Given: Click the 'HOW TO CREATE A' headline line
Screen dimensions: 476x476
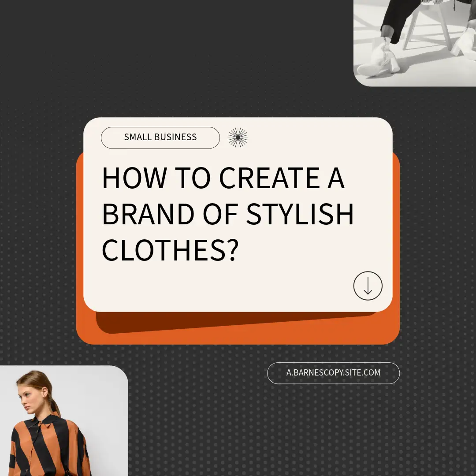Looking at the screenshot, I should (x=223, y=178).
